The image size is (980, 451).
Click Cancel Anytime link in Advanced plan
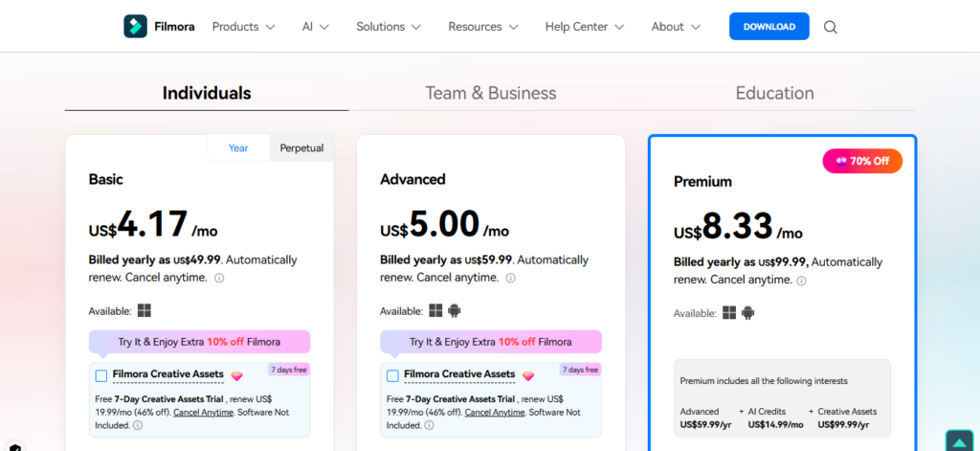495,412
